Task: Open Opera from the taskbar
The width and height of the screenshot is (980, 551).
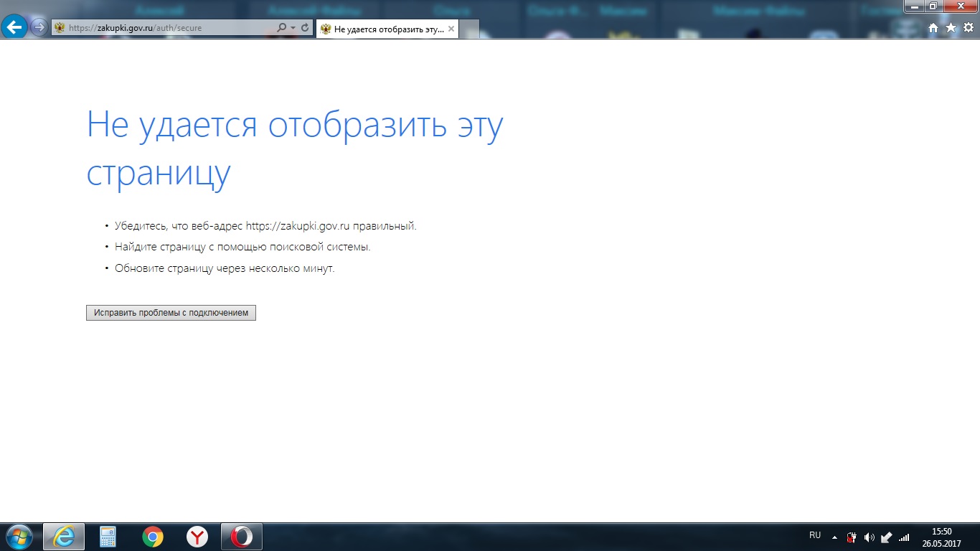Action: point(242,537)
